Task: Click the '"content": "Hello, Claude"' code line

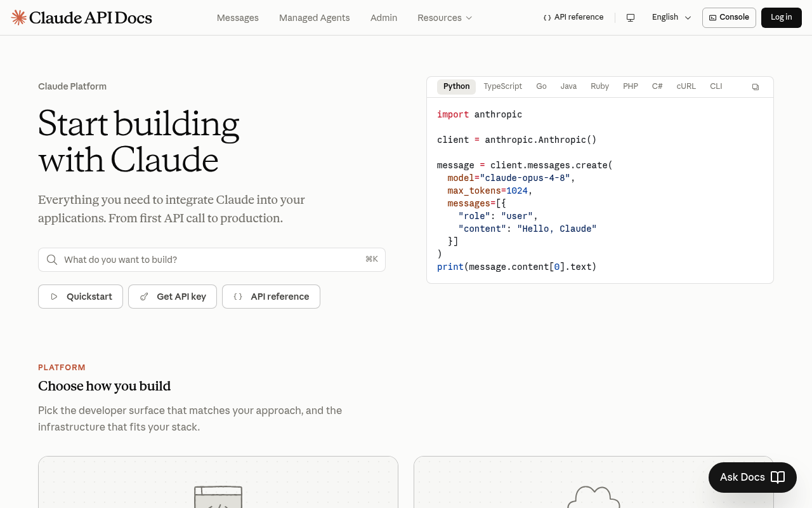Action: pyautogui.click(x=528, y=229)
